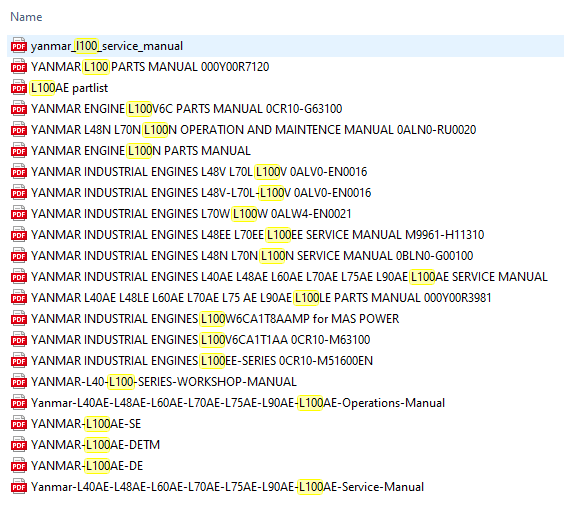564x530 pixels.
Task: Click PDF icon of PARTS MANUAL 000Y00R3981
Action: [x=19, y=298]
